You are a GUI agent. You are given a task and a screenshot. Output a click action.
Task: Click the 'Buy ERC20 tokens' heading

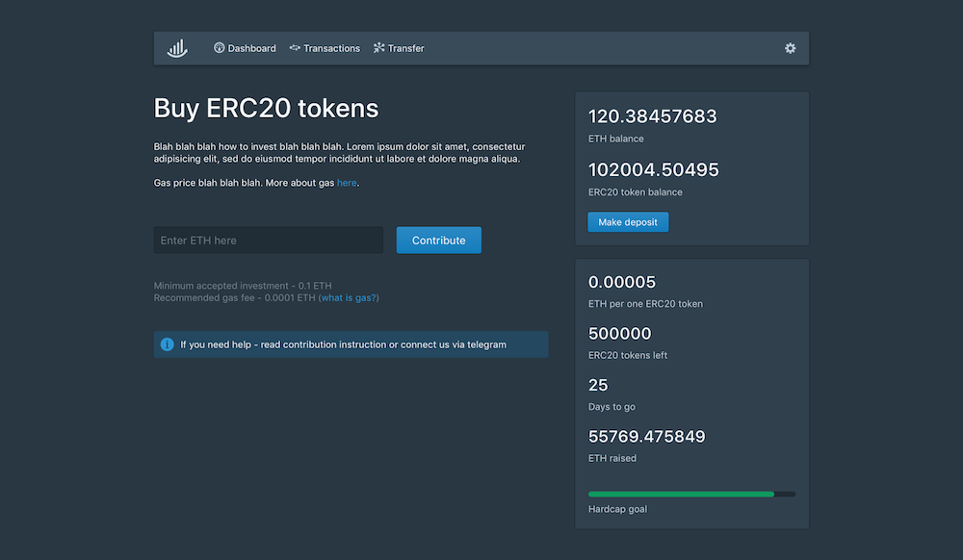pyautogui.click(x=266, y=109)
